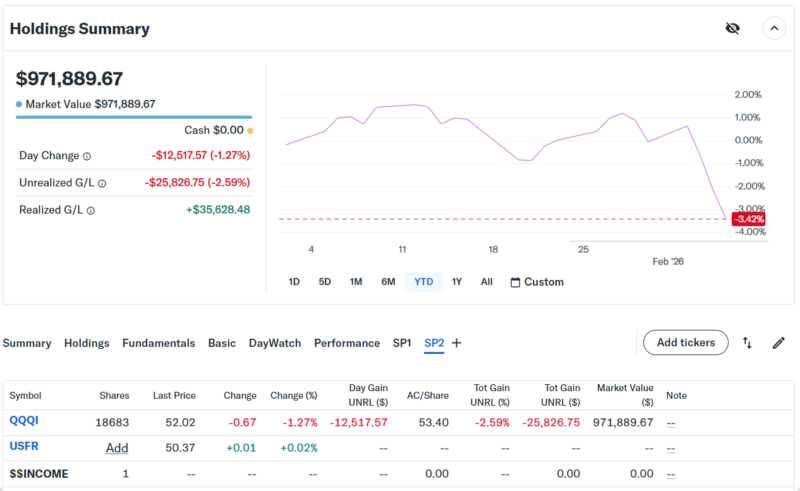Click the sort arrows icon
The width and height of the screenshot is (800, 491).
747,343
